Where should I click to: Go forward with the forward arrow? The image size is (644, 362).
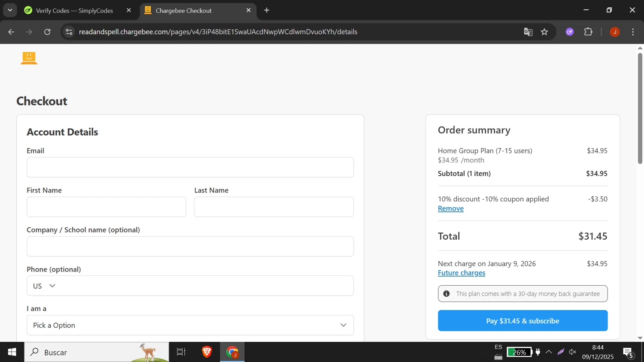tap(29, 32)
